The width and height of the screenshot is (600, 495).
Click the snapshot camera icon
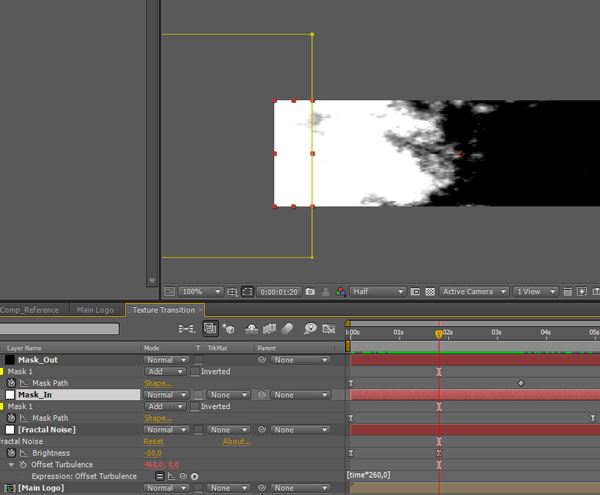coord(311,292)
